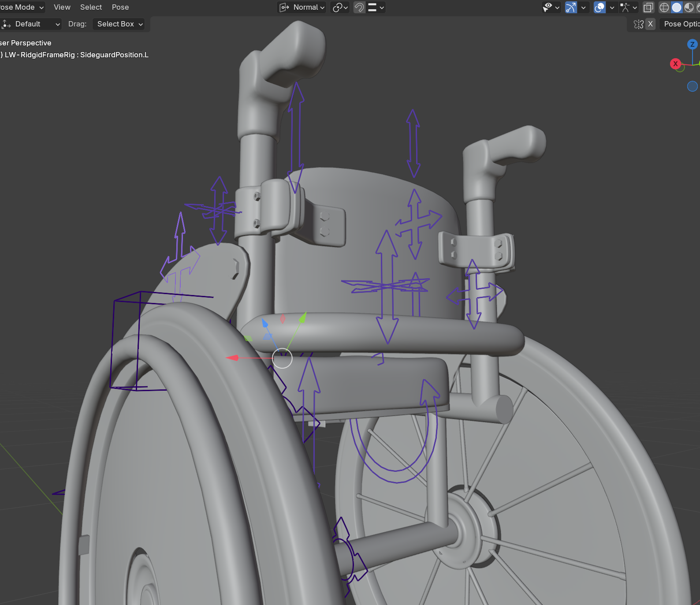Switch to solid viewport shading
Screen dimensions: 700x605
pos(677,7)
